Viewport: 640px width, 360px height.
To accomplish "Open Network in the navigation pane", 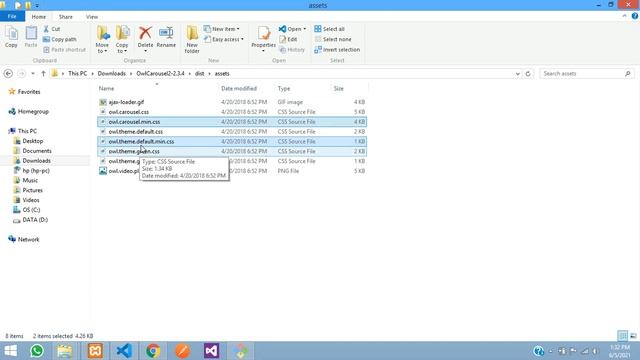I will pyautogui.click(x=28, y=239).
